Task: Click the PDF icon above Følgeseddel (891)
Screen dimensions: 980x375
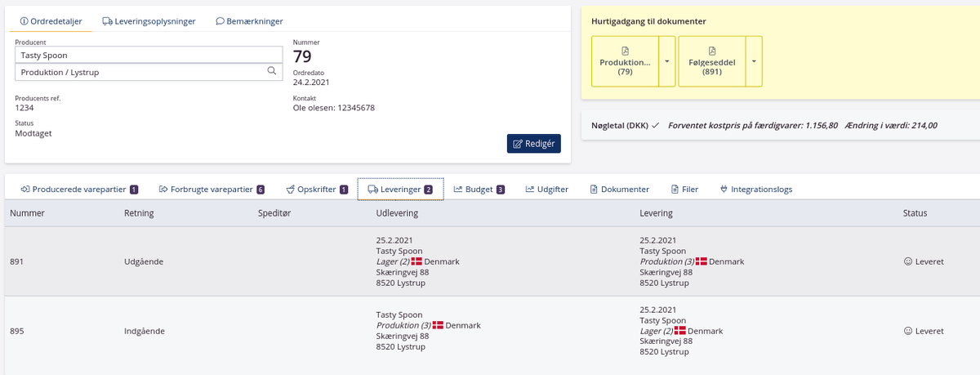Action: [712, 51]
